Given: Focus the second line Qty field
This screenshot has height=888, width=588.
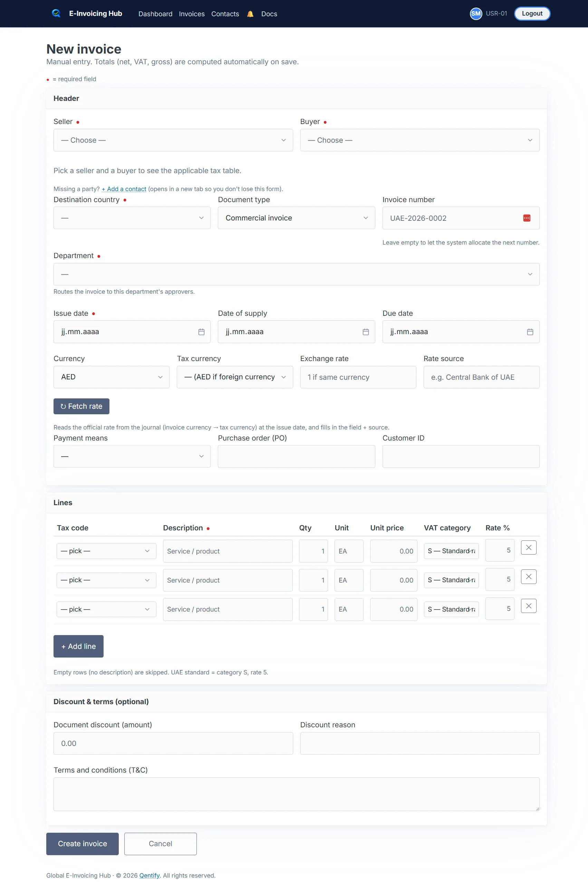Looking at the screenshot, I should click(x=313, y=580).
